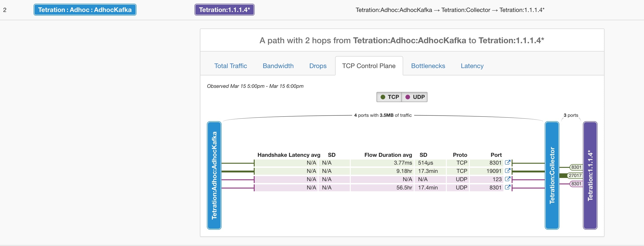Open external link for TCP port 8301
The width and height of the screenshot is (644, 246).
click(x=507, y=163)
